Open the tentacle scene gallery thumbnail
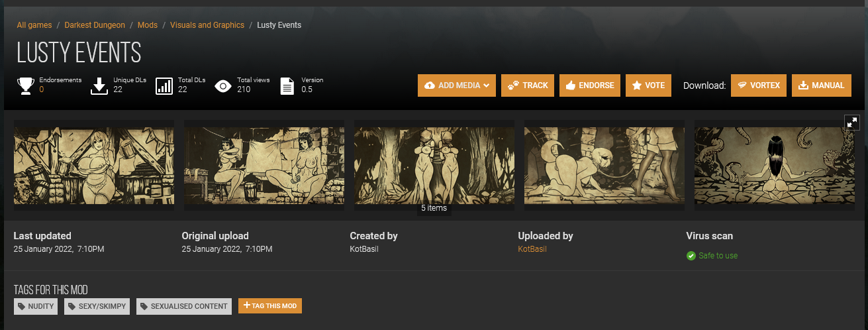Screen dimensions: 868x330 pyautogui.click(x=775, y=166)
